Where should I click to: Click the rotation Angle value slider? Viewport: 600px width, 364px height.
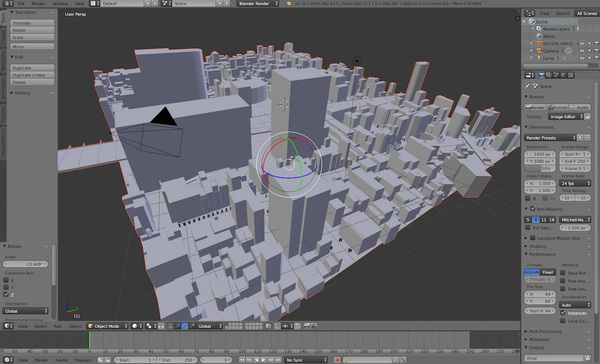coord(25,264)
